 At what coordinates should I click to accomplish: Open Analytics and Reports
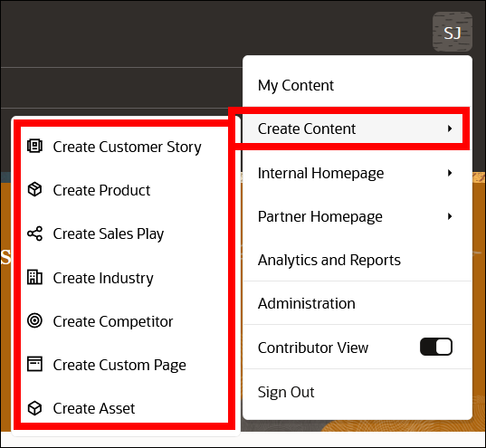point(357,260)
